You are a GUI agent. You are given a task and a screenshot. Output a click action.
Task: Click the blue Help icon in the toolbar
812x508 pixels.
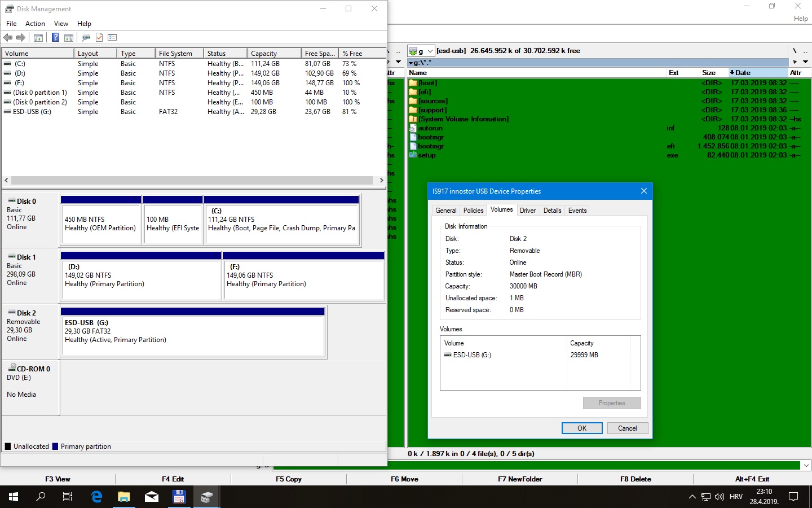55,38
